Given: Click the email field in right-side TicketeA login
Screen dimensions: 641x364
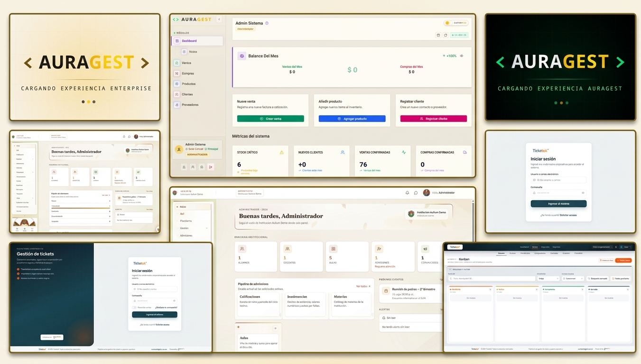Looking at the screenshot, I should tap(558, 180).
